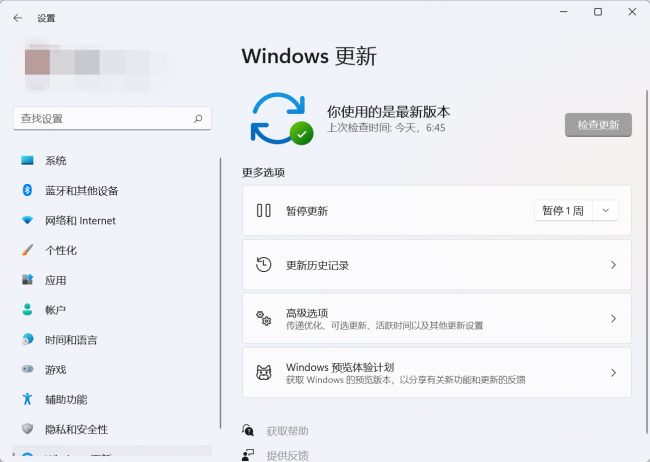Click the apps icon beside 应用
This screenshot has width=650, height=462.
[27, 280]
